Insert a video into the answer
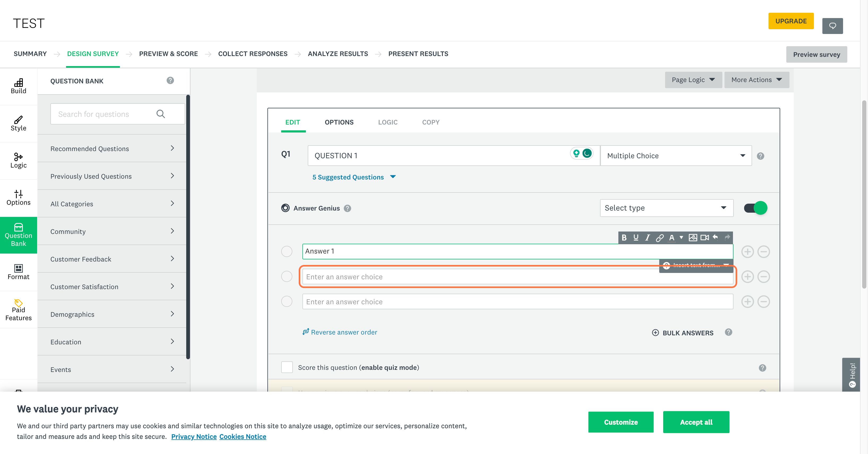The image size is (868, 454). pos(705,238)
